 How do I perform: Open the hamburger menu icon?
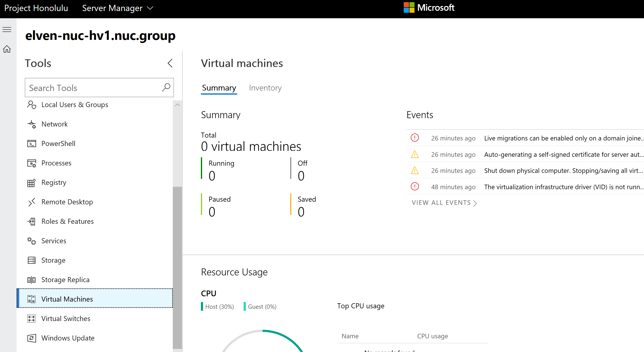coord(7,30)
